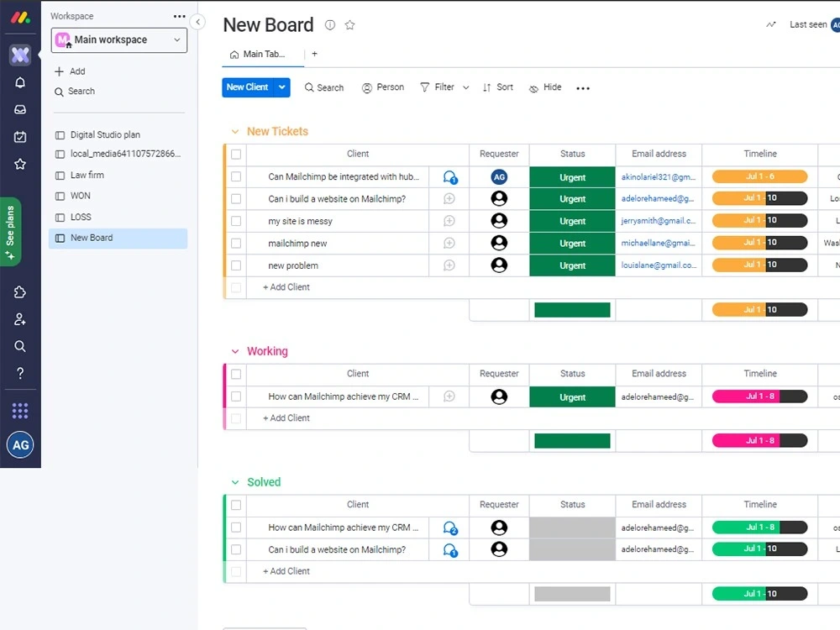Screen dimensions: 840x630
Task: Open the products switcher dots grid
Action: point(20,411)
